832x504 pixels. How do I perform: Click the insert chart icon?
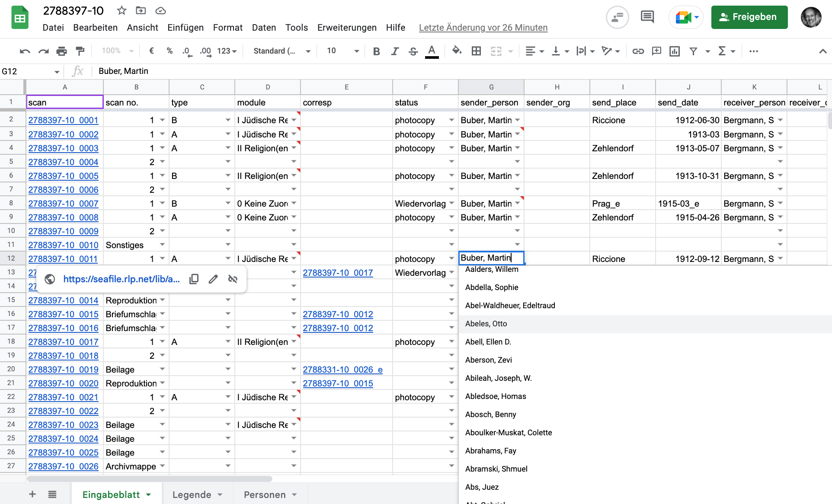674,51
